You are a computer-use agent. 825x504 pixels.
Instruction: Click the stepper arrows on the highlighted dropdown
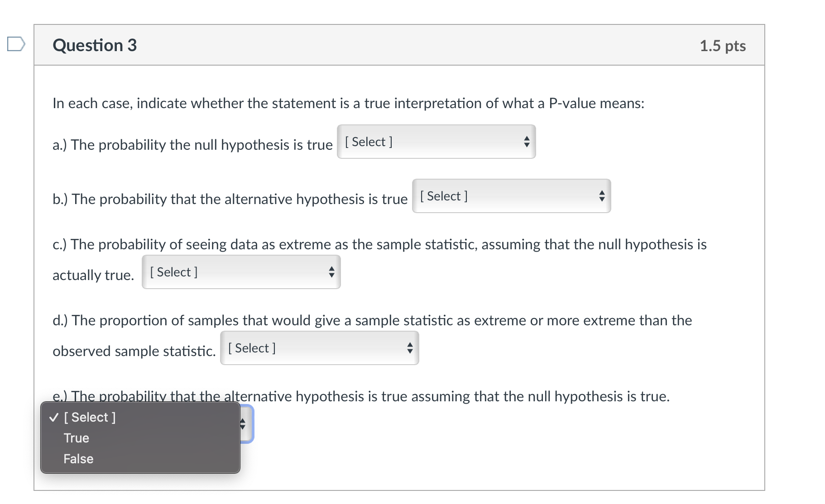[243, 424]
